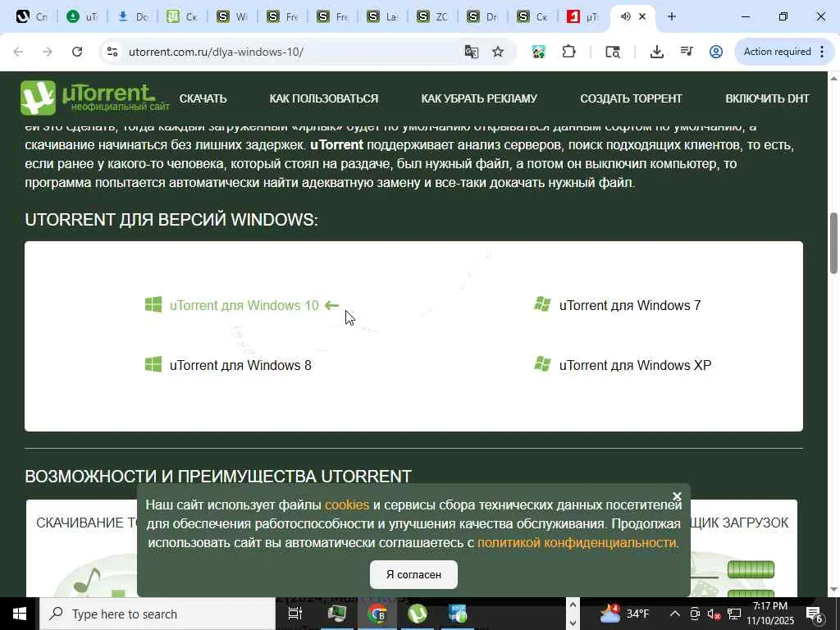Go back to previous page
The image size is (840, 630).
(x=18, y=52)
